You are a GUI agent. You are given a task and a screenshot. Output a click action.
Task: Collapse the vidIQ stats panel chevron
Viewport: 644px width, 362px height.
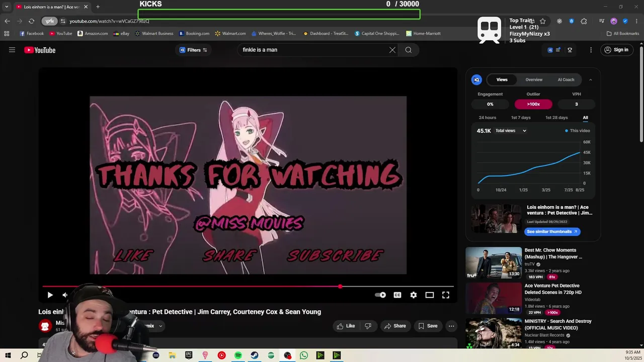click(x=591, y=79)
